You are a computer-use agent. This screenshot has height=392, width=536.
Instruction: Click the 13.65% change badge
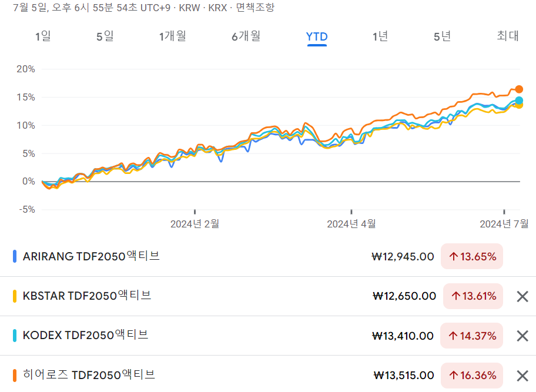point(472,256)
